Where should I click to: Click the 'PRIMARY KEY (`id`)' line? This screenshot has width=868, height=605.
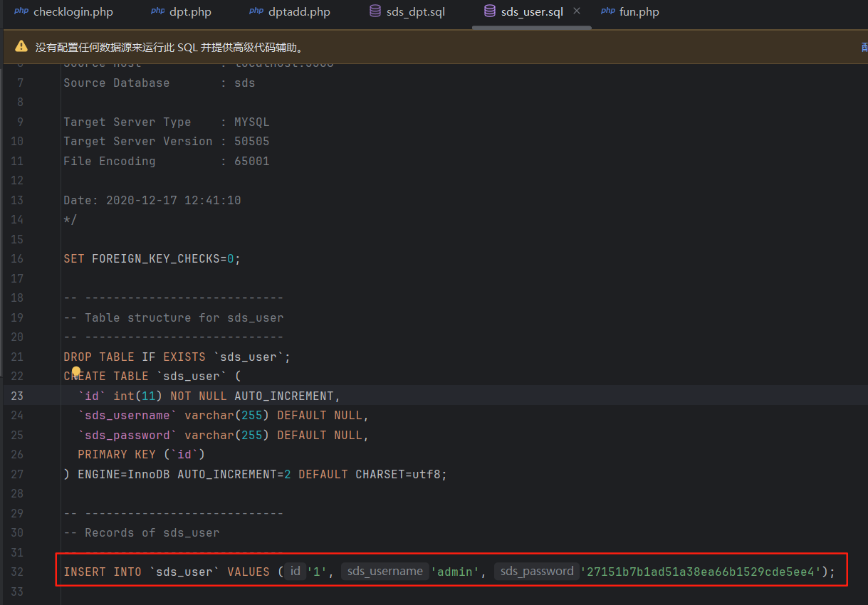click(x=142, y=454)
